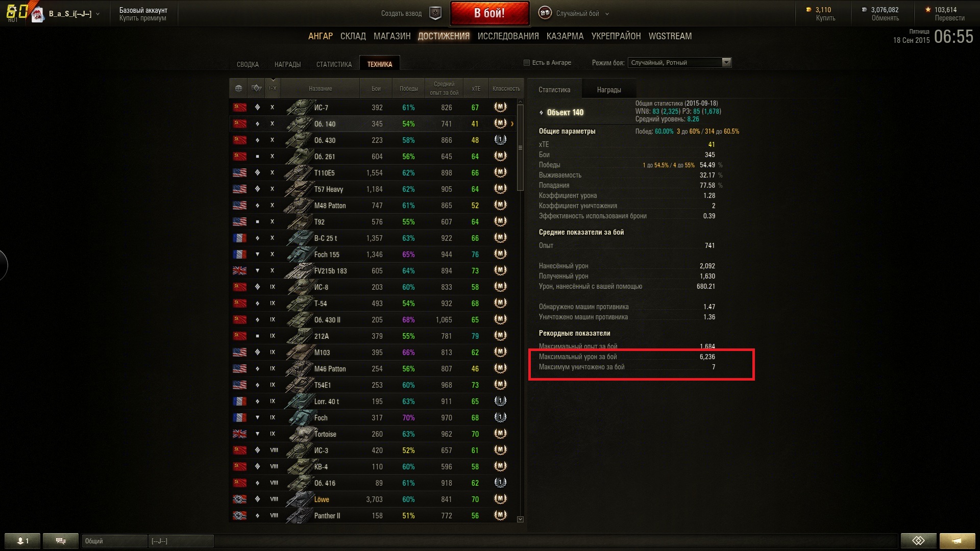980x551 pixels.
Task: Switch to the СТАТИСТИКА tab
Action: [x=334, y=64]
